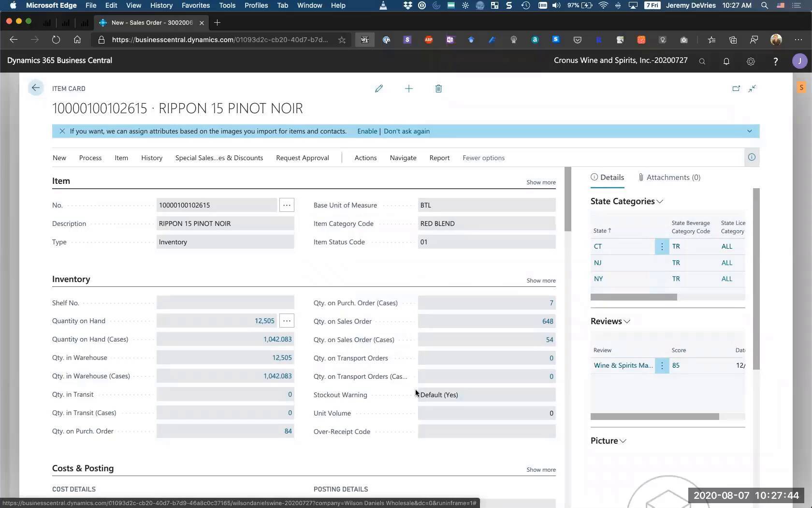Delete this item using the trash icon
The height and width of the screenshot is (508, 812).
click(438, 89)
